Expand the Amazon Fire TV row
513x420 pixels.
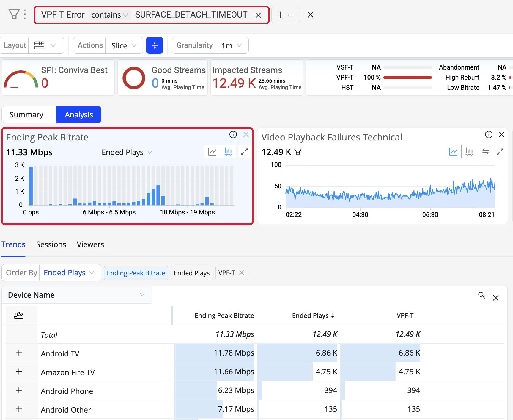coord(19,372)
